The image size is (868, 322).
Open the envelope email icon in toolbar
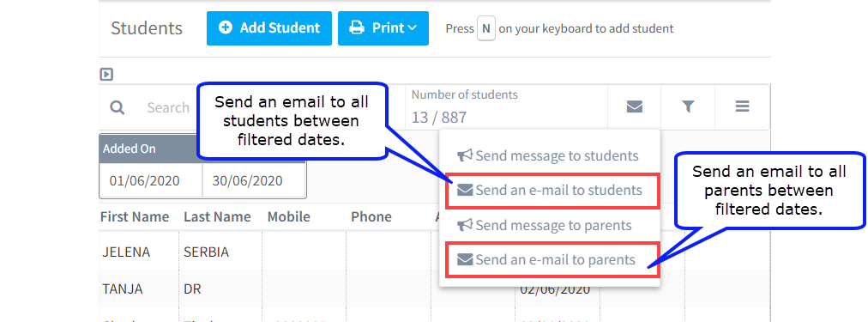pos(635,106)
